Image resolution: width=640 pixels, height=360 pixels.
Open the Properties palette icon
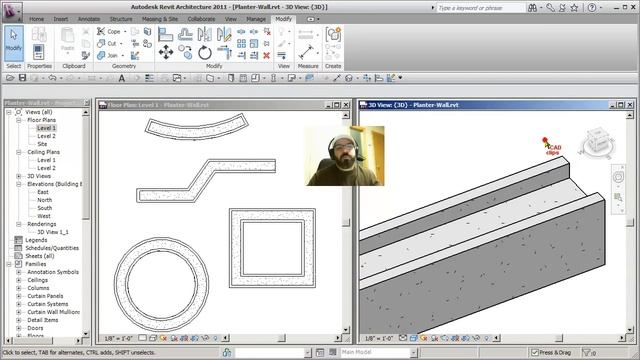click(39, 52)
